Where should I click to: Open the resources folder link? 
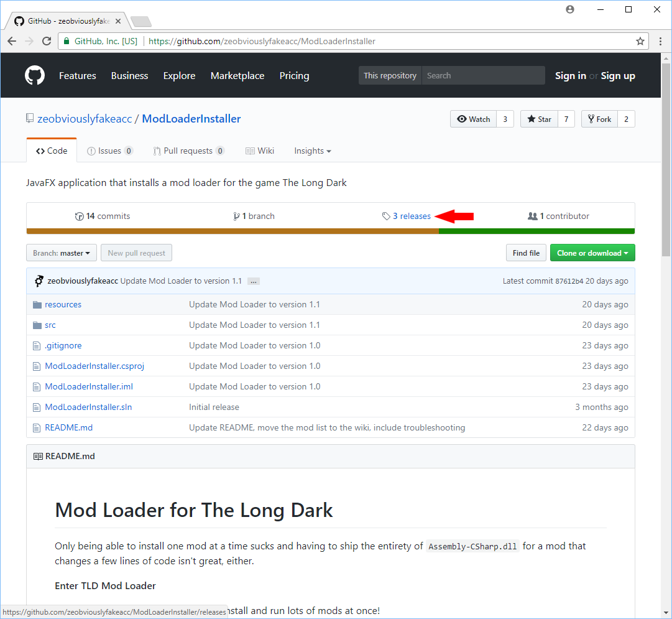click(63, 305)
